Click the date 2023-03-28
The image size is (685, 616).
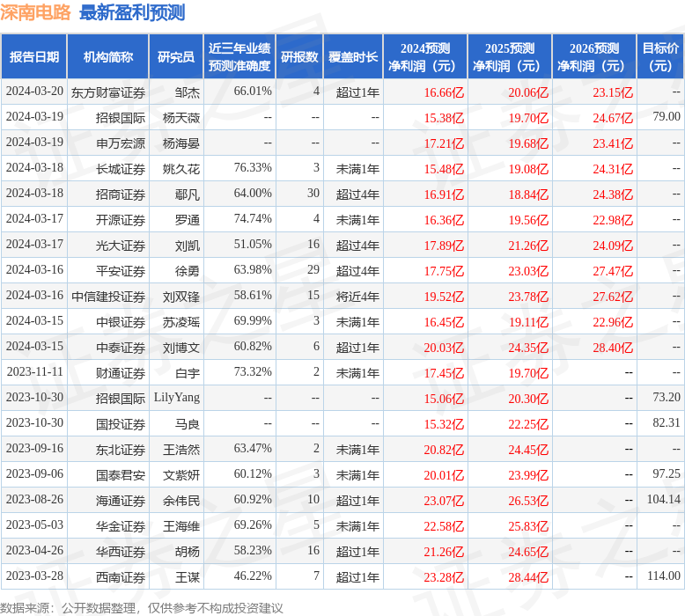pyautogui.click(x=34, y=576)
